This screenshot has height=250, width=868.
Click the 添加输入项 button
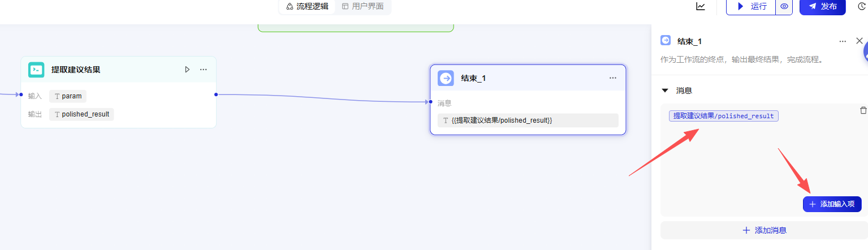(832, 204)
